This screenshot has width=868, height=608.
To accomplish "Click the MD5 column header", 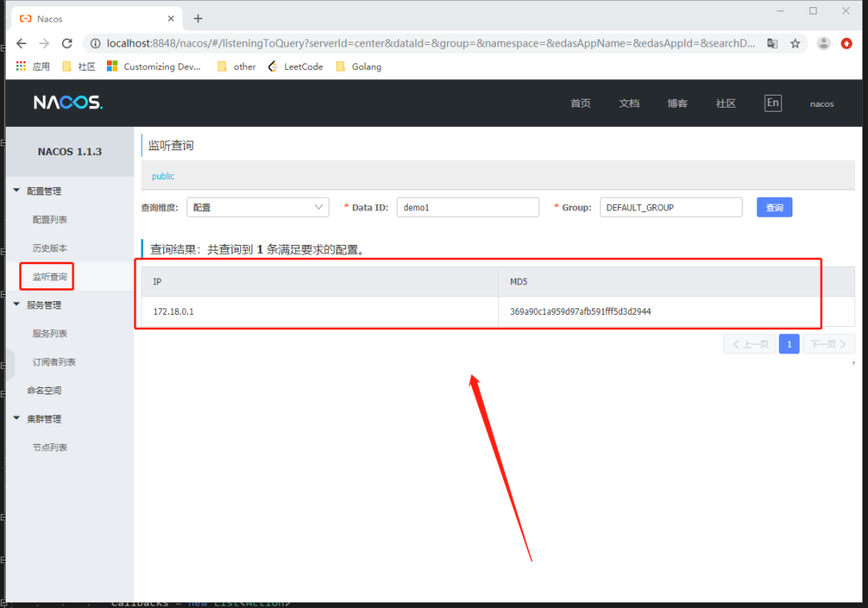I will 677,282.
